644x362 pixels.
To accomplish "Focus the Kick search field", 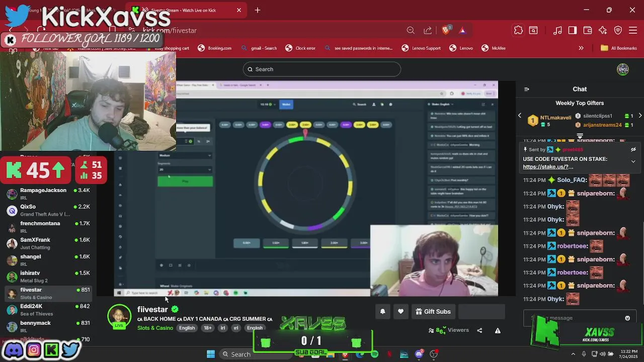I will [x=322, y=69].
